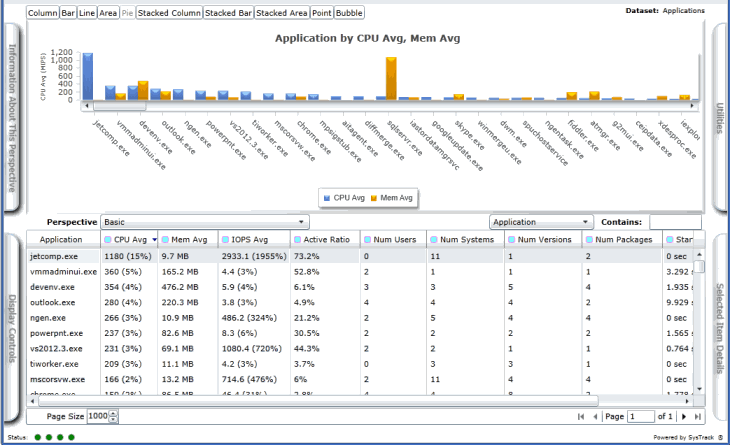Select the Area chart type
This screenshot has width=730, height=445.
[x=108, y=13]
